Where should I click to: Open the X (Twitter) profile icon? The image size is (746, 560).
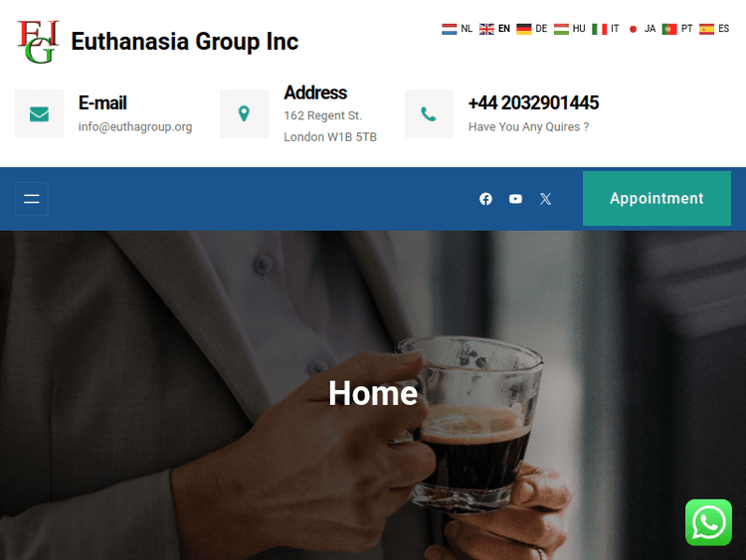click(546, 199)
